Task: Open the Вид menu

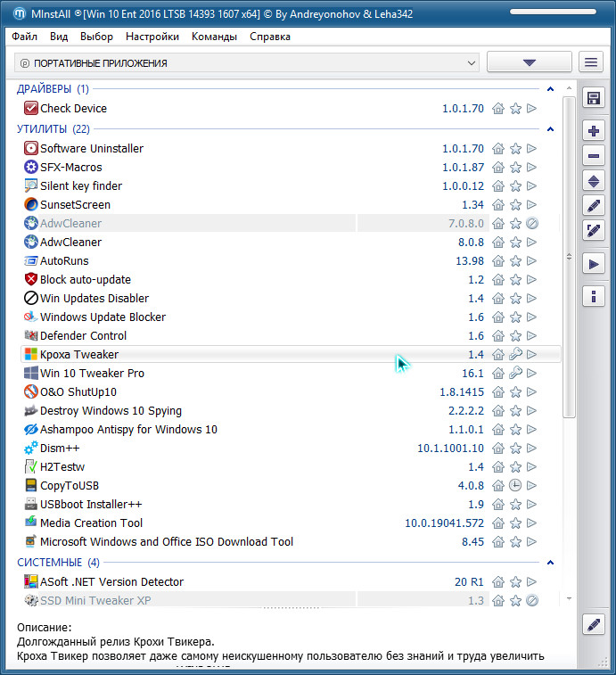Action: point(59,37)
